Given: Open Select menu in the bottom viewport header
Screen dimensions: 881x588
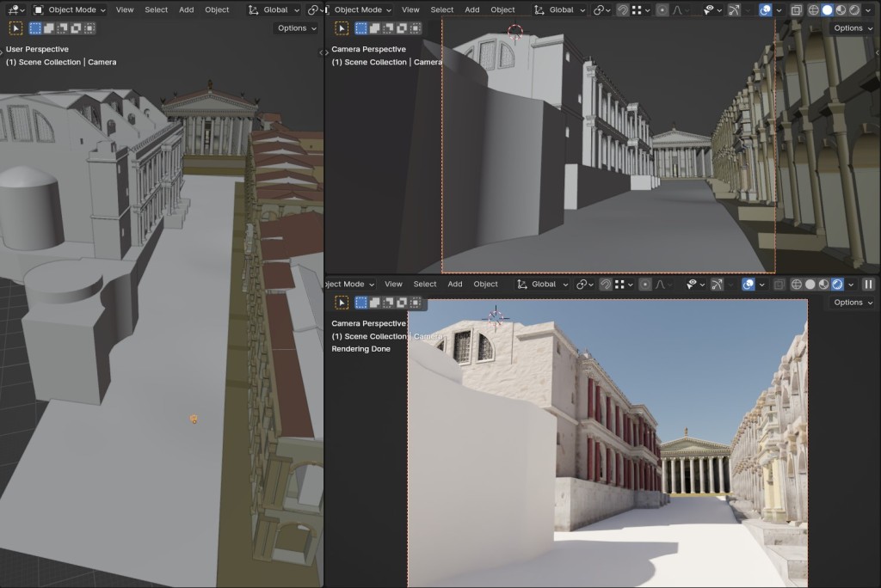Looking at the screenshot, I should click(x=425, y=285).
